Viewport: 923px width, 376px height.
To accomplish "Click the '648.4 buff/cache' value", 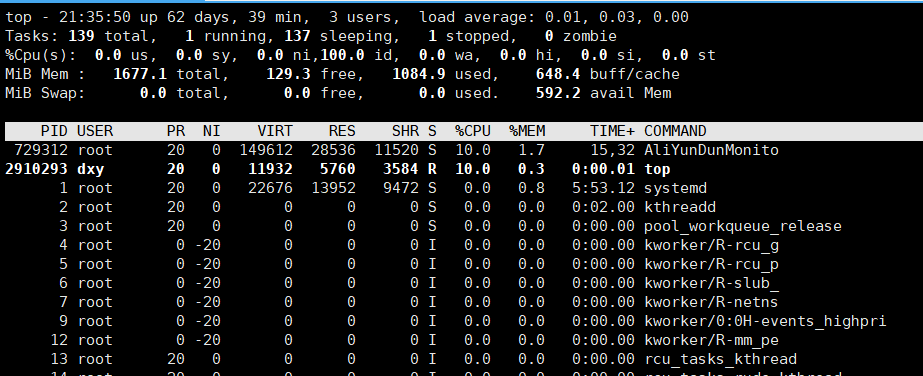I will [x=607, y=74].
